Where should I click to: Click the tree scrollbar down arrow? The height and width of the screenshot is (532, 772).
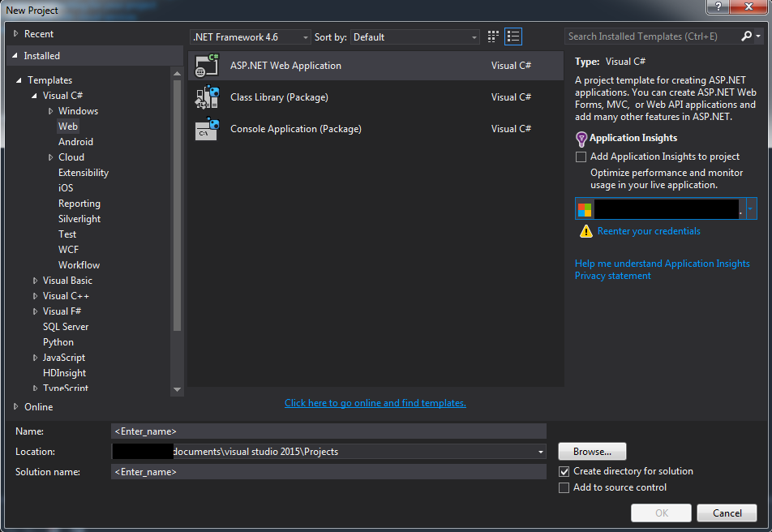(x=178, y=389)
